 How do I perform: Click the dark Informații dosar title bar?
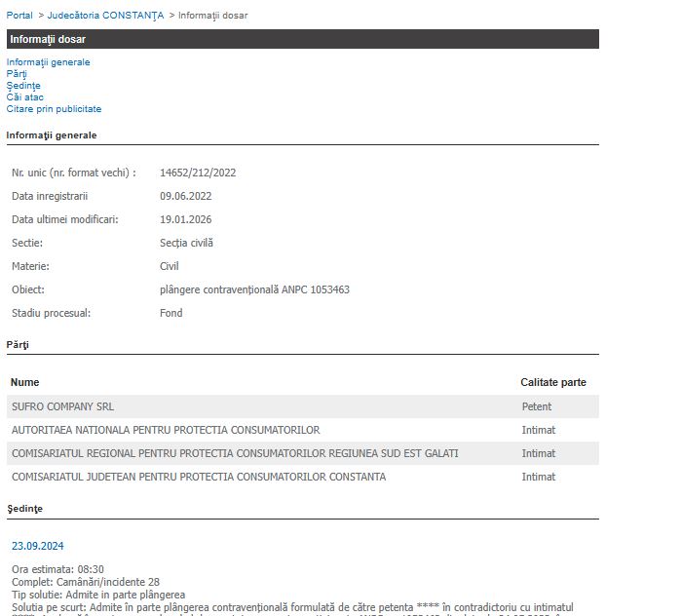coord(302,39)
